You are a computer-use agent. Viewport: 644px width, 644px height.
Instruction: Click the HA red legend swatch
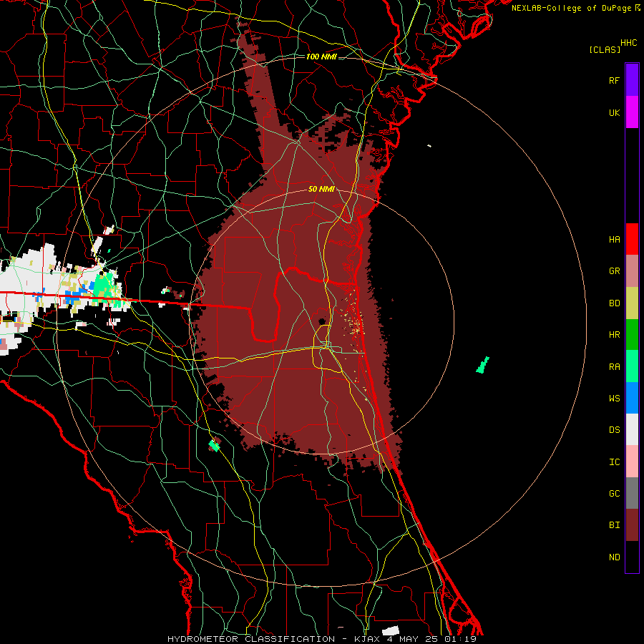point(632,239)
